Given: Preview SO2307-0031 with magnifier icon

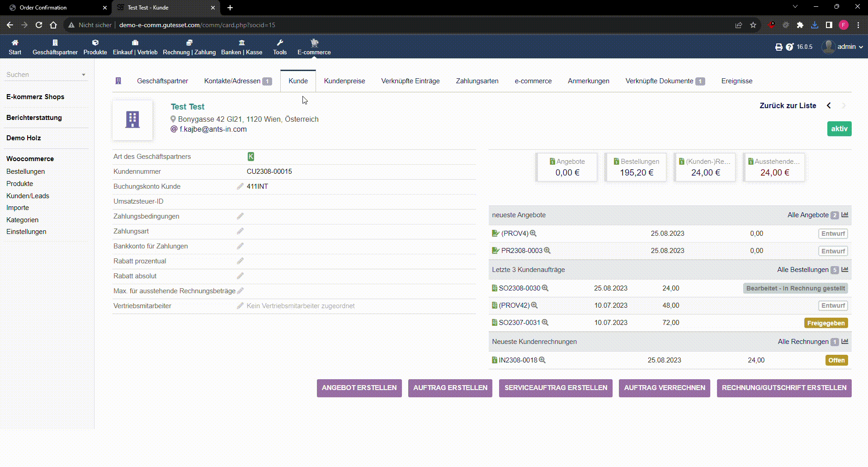Looking at the screenshot, I should point(545,323).
